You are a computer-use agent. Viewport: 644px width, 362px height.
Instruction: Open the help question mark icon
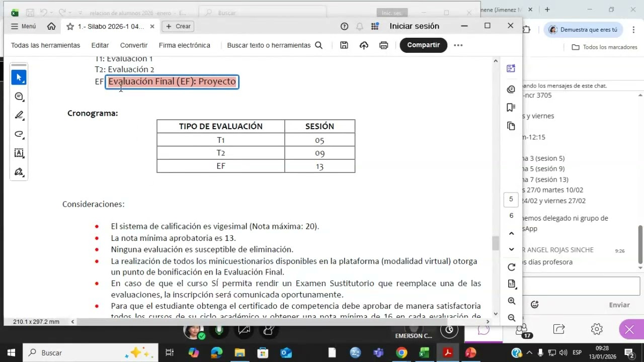click(x=344, y=26)
